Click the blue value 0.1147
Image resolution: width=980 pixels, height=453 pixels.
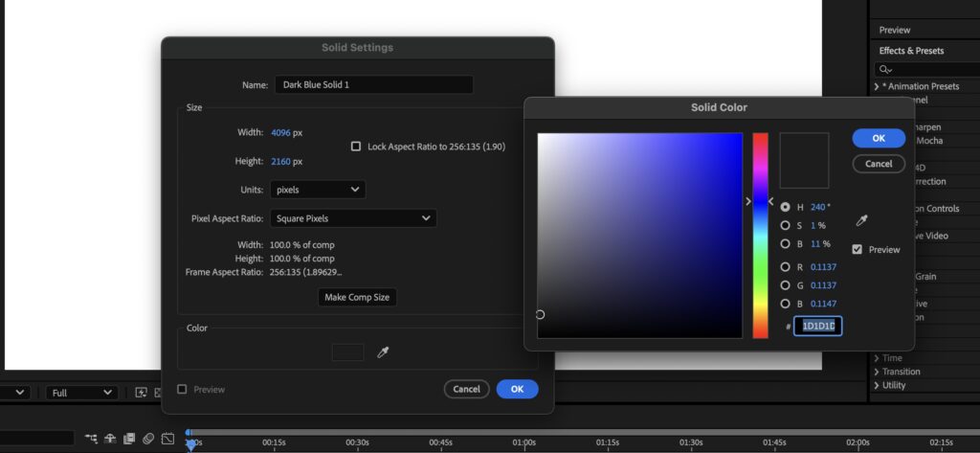click(x=823, y=305)
